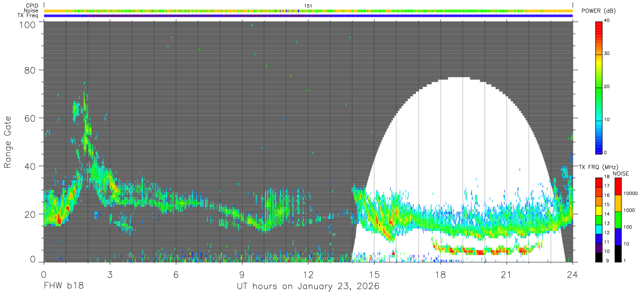644x297 pixels.
Task: Click the power scale tick 10
Action: pyautogui.click(x=607, y=119)
